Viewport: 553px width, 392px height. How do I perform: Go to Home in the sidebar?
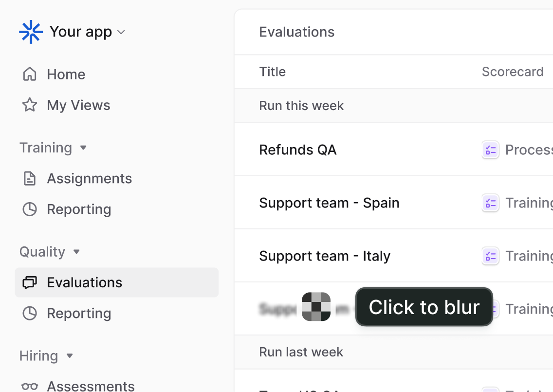coord(66,75)
